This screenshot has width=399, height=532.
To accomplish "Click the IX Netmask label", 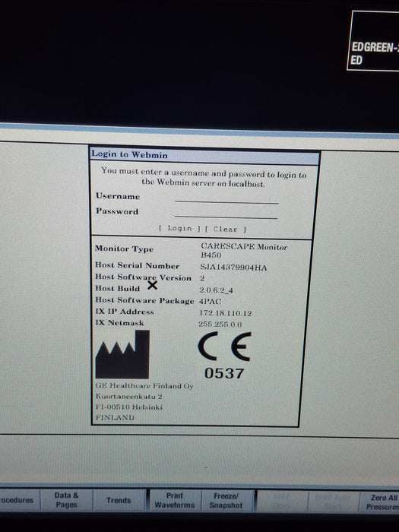I will 119,322.
